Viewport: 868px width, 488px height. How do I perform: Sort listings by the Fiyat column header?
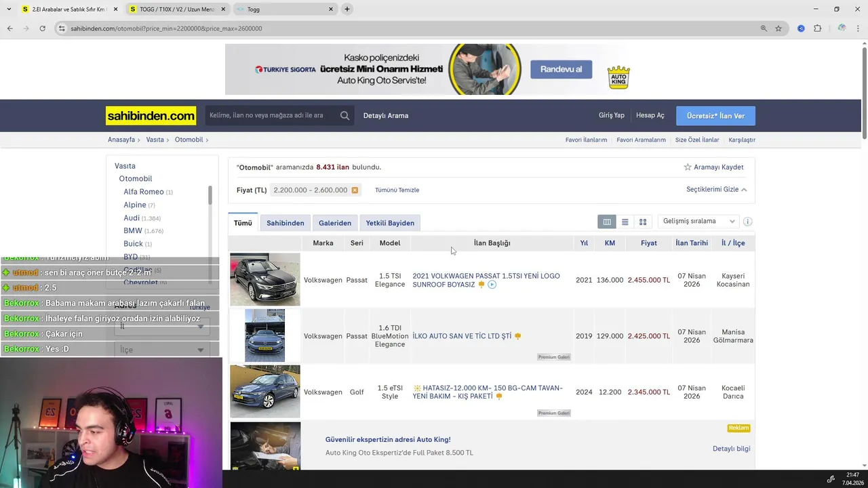(x=649, y=243)
